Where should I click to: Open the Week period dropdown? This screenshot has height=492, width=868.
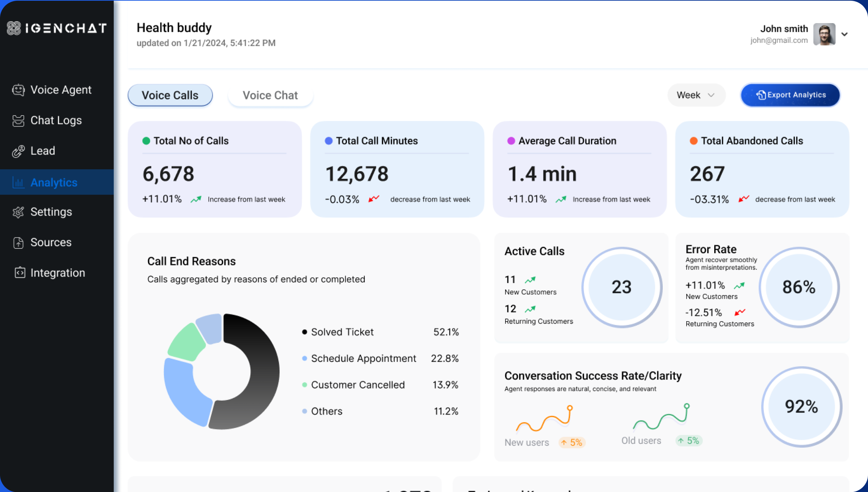695,95
